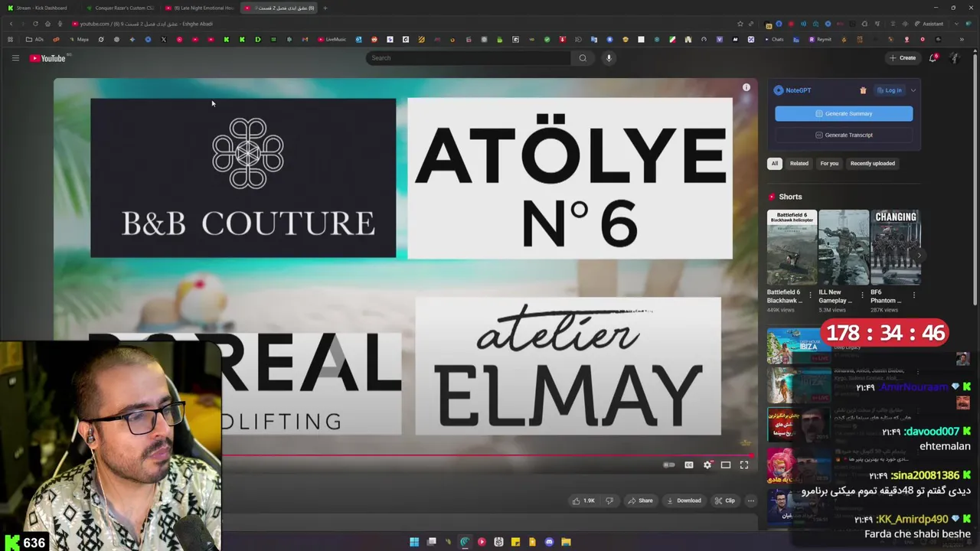Select the Recently uploaded filter chip
The image size is (980, 551).
coord(872,163)
